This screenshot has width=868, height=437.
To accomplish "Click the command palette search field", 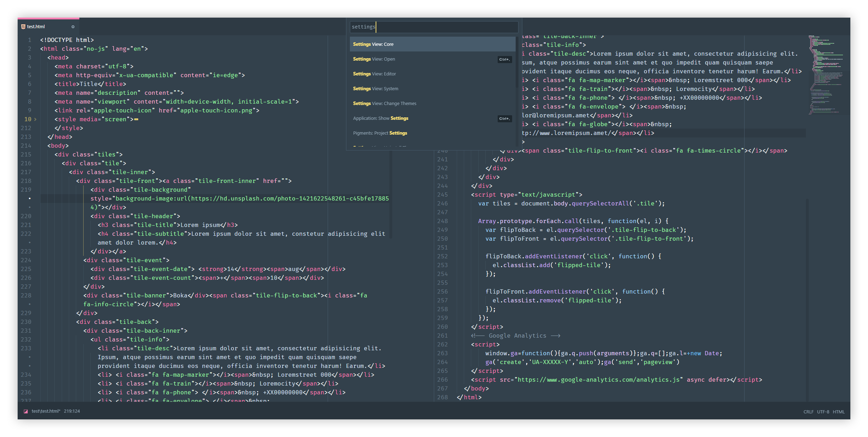I will (434, 27).
